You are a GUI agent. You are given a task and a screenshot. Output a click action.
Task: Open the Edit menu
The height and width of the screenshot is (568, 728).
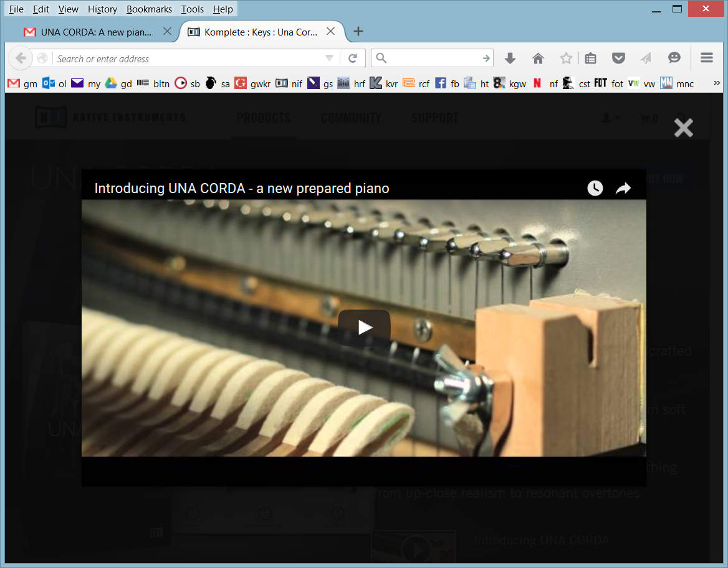41,9
